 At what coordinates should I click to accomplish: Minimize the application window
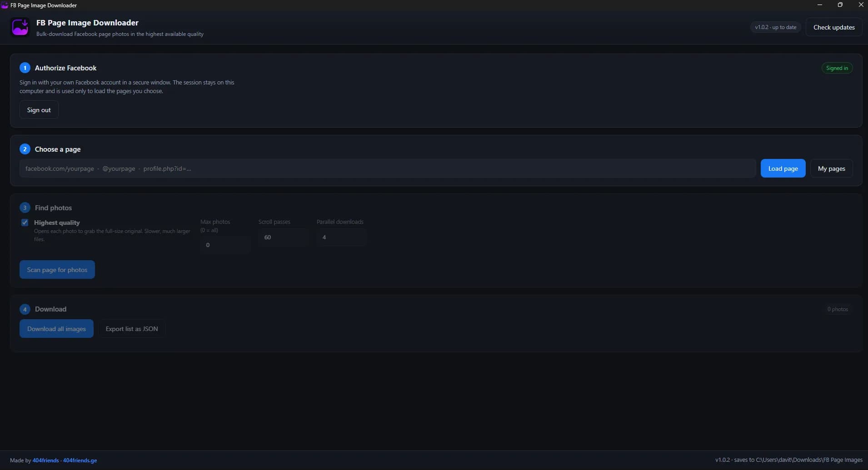[820, 5]
